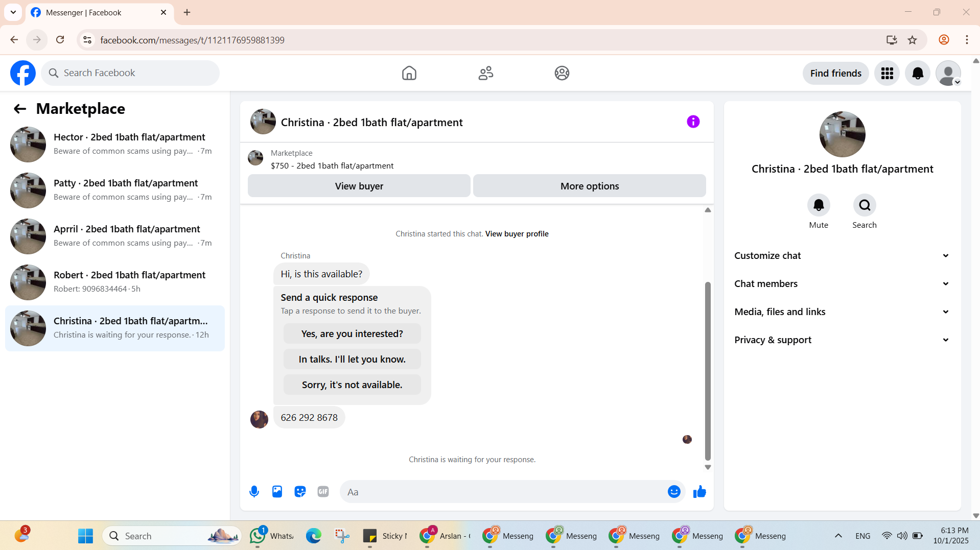
Task: Open Patty conversation in Marketplace list
Action: click(x=115, y=190)
